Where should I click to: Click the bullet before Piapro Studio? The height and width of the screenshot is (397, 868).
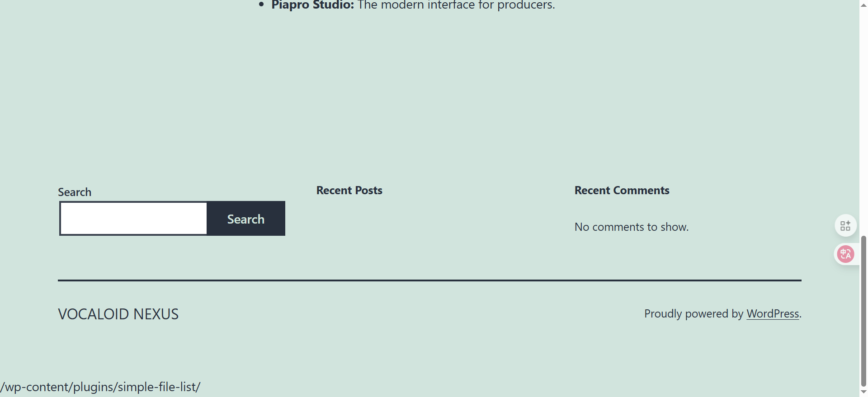[261, 5]
